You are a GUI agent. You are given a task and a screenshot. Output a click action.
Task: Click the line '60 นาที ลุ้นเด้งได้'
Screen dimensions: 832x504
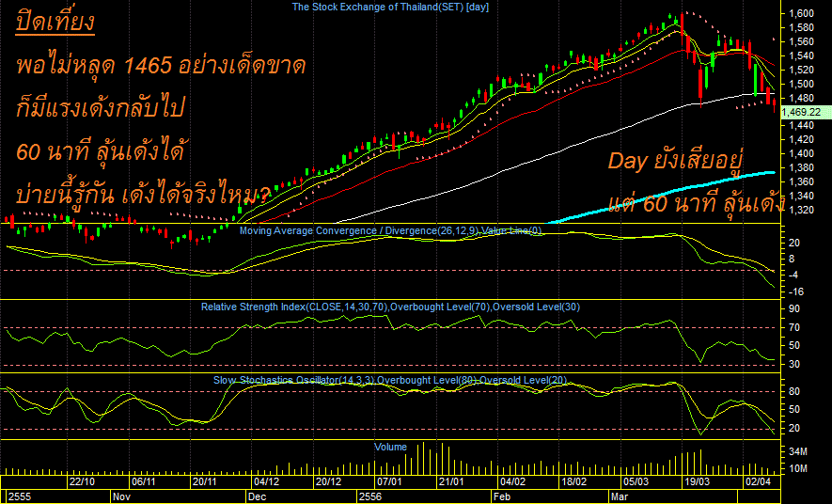(100, 151)
